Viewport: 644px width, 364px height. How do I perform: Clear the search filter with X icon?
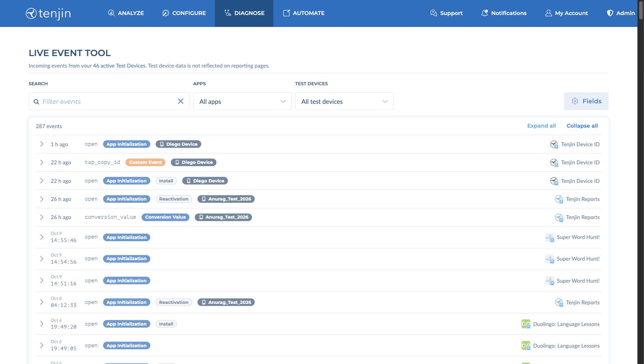tap(180, 101)
